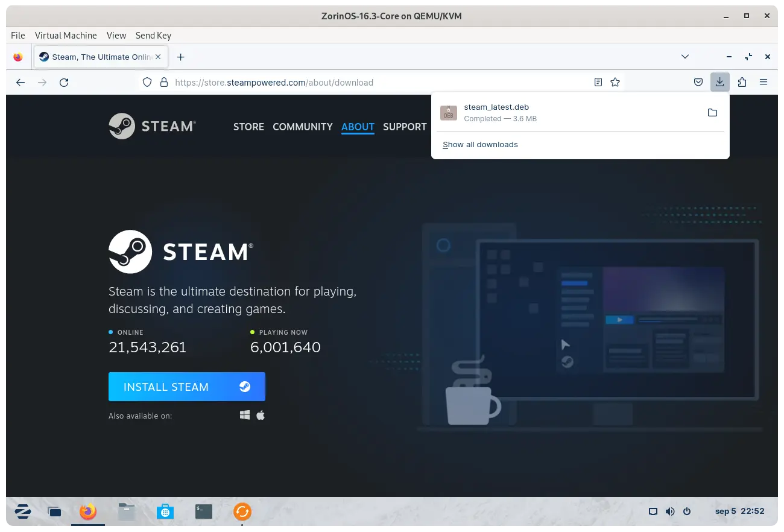Viewport: 784px width, 532px height.
Task: Reload the Steam download page
Action: 64,82
